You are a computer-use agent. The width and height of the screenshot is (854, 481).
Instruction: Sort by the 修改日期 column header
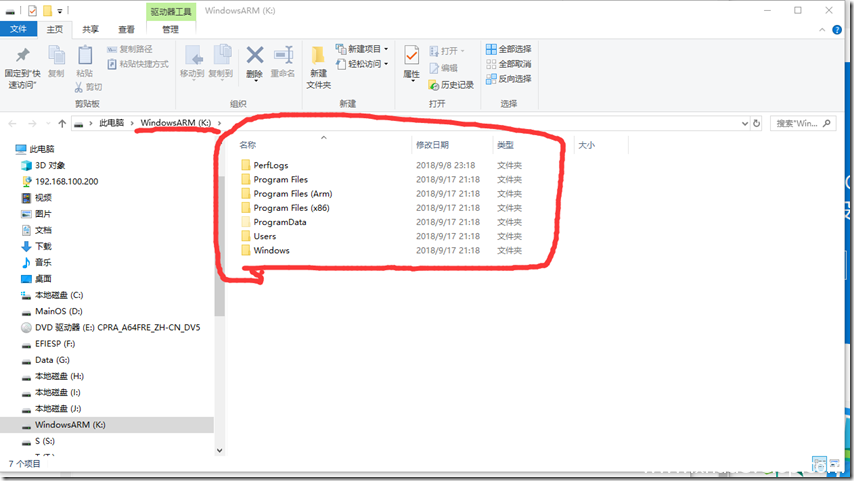433,145
